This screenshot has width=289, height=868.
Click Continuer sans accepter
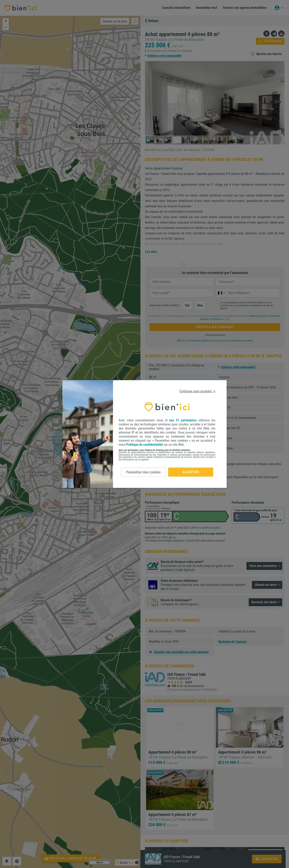tap(197, 391)
